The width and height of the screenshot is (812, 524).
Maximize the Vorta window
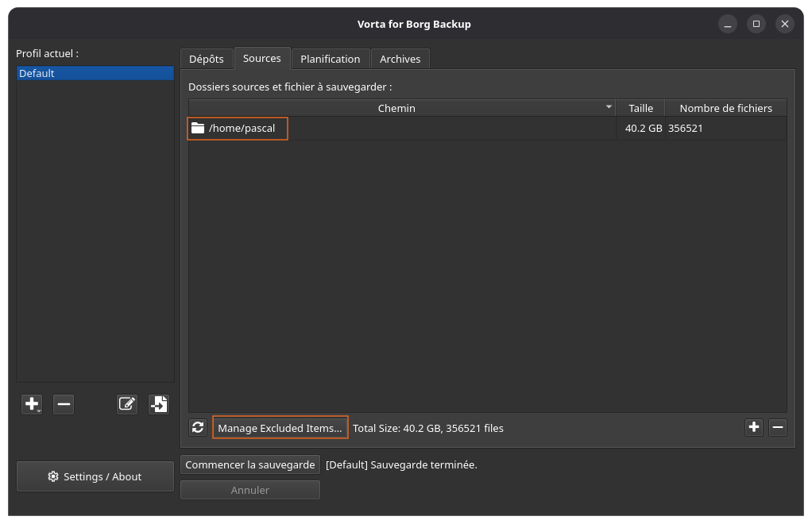tap(756, 24)
